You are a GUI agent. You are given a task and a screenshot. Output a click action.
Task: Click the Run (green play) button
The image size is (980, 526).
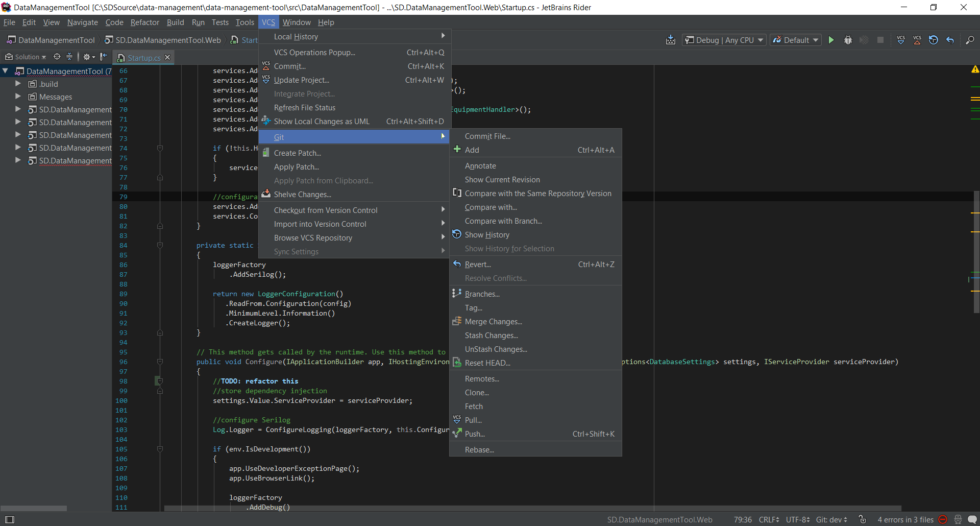[831, 40]
